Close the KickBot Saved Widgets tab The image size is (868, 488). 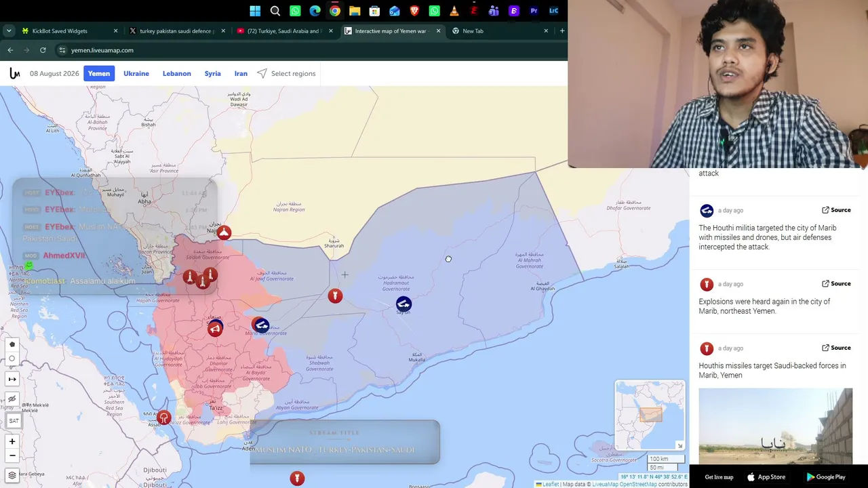point(115,31)
